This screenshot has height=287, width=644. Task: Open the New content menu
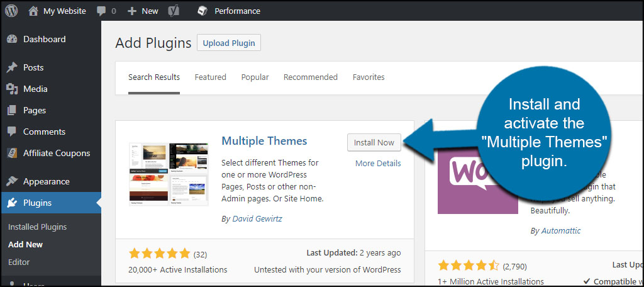[150, 11]
